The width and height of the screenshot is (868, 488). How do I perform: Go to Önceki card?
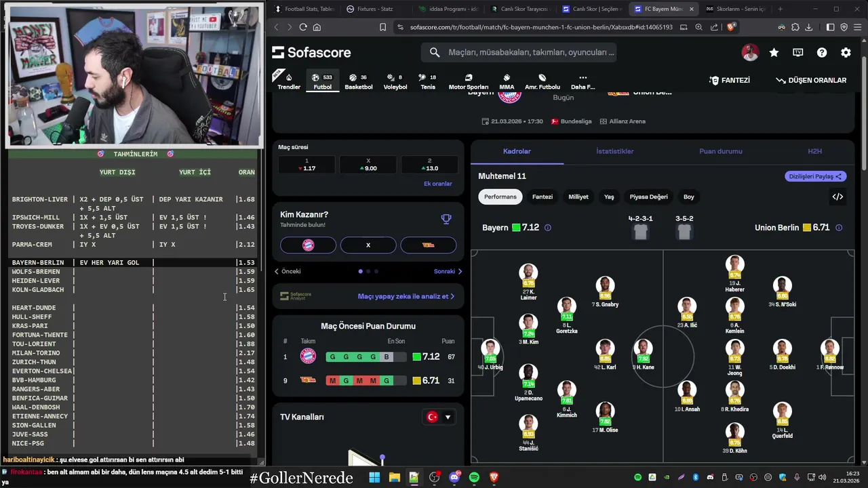point(288,271)
